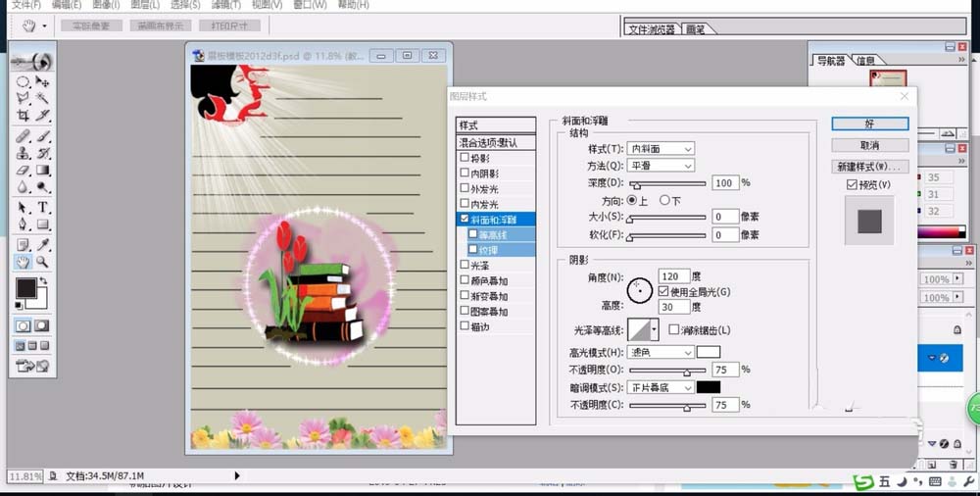Click the 好 (OK) button

pyautogui.click(x=869, y=124)
